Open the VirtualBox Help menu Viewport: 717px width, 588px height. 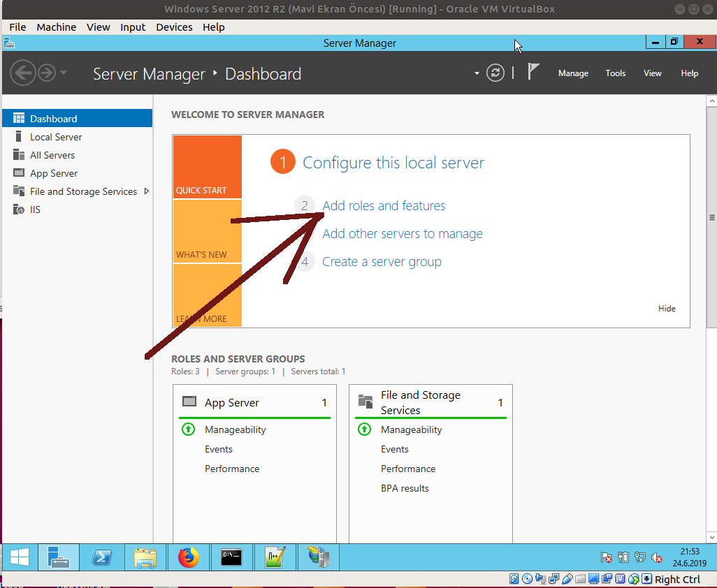coord(214,27)
